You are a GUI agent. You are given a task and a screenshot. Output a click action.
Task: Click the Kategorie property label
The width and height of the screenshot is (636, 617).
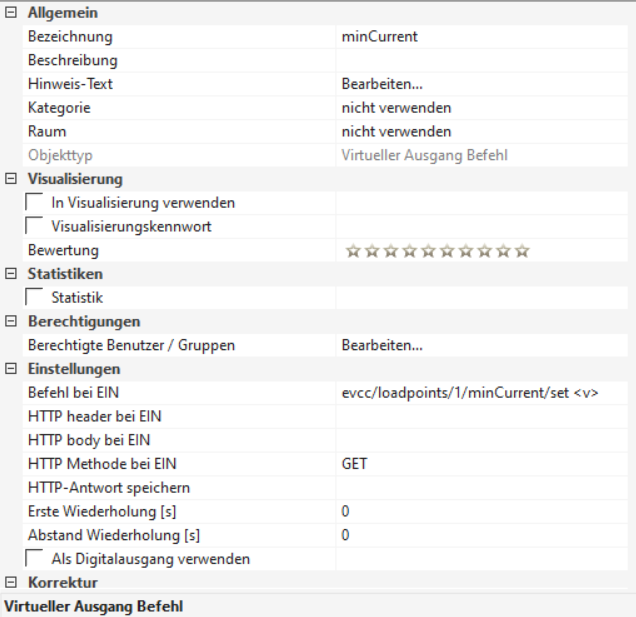[59, 108]
